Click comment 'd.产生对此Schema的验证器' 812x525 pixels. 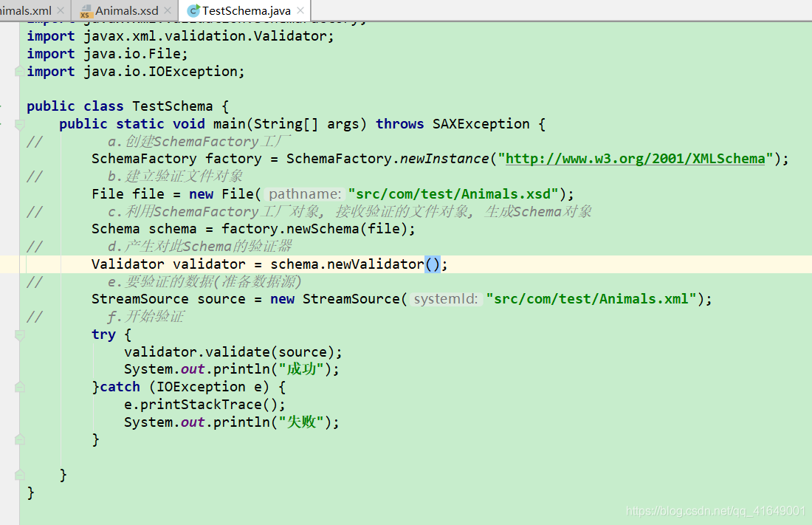tap(200, 246)
